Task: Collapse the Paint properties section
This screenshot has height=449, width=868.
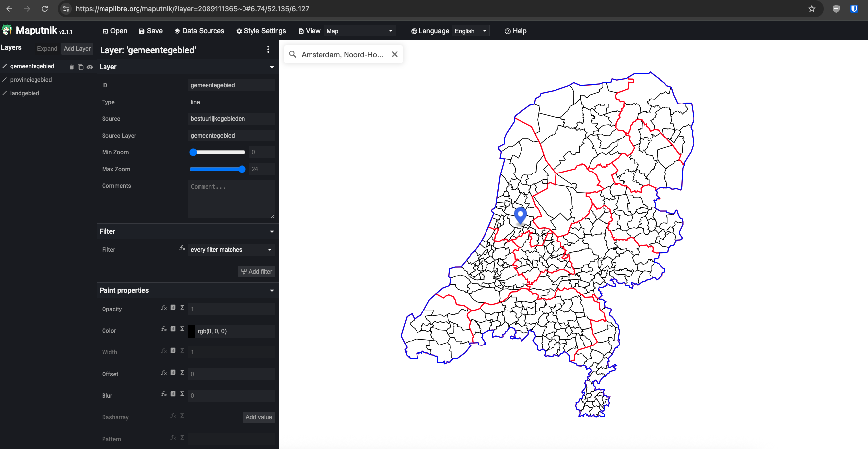Action: (x=272, y=291)
